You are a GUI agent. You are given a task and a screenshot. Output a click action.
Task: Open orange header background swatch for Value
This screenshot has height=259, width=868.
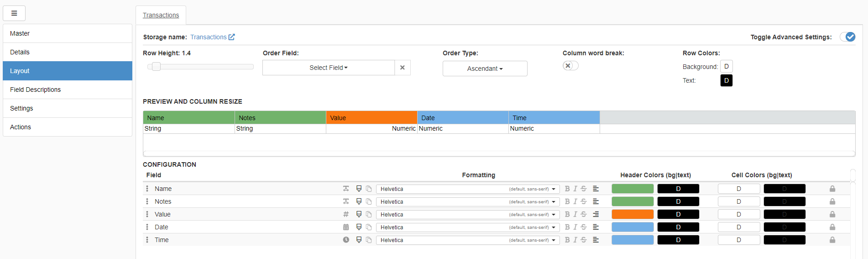click(x=633, y=214)
